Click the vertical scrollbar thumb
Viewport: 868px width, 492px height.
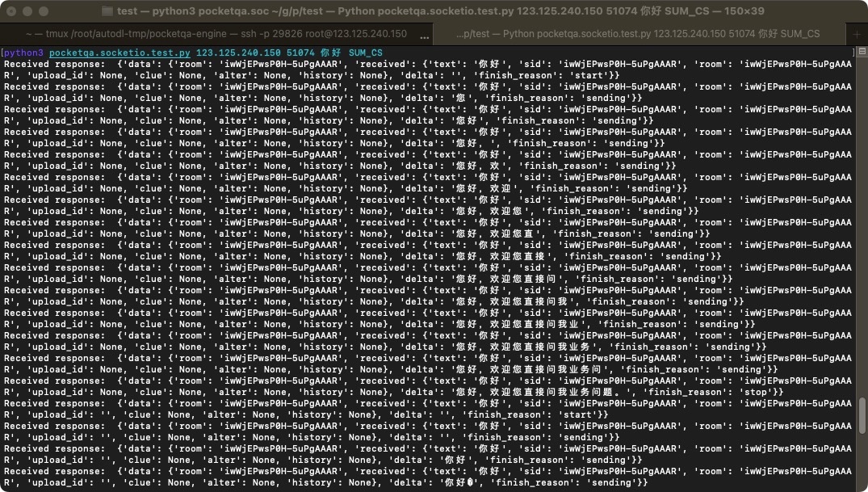[x=862, y=414]
